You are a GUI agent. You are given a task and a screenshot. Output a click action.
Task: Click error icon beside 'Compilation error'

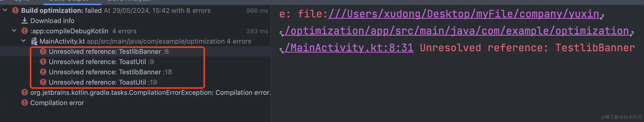pyautogui.click(x=25, y=103)
